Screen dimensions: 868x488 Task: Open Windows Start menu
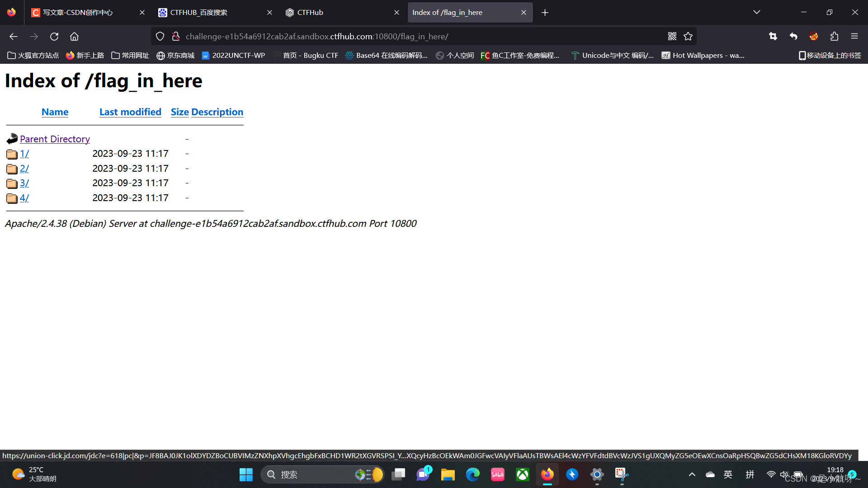pyautogui.click(x=246, y=474)
